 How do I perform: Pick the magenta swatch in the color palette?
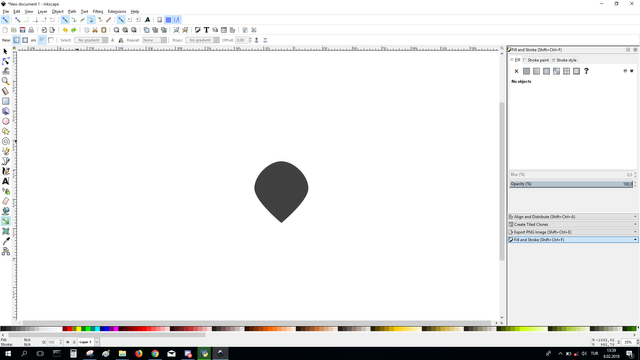116,329
